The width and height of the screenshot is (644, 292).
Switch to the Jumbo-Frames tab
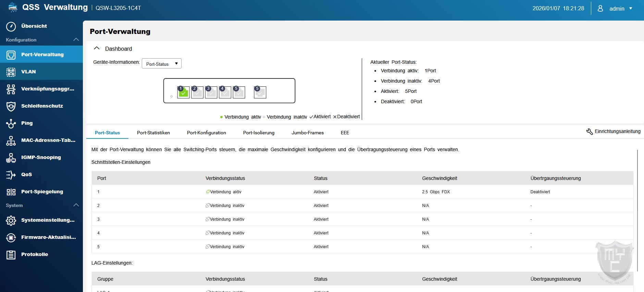[x=307, y=133]
